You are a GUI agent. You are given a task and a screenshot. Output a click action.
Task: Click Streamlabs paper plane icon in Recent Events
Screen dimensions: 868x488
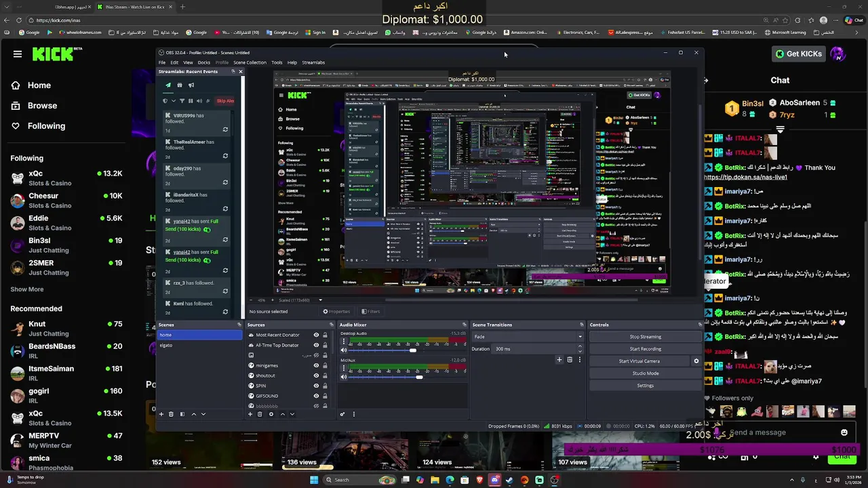pos(168,85)
